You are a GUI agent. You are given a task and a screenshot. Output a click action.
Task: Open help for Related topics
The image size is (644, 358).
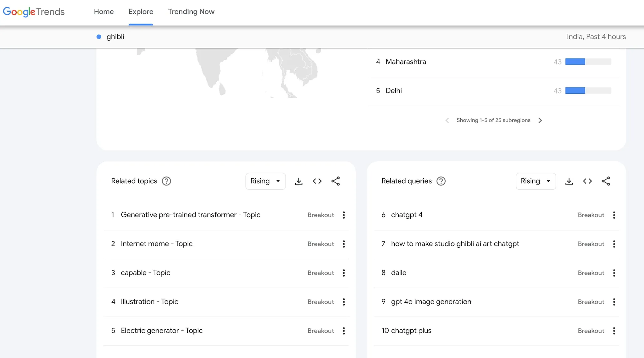pyautogui.click(x=166, y=181)
